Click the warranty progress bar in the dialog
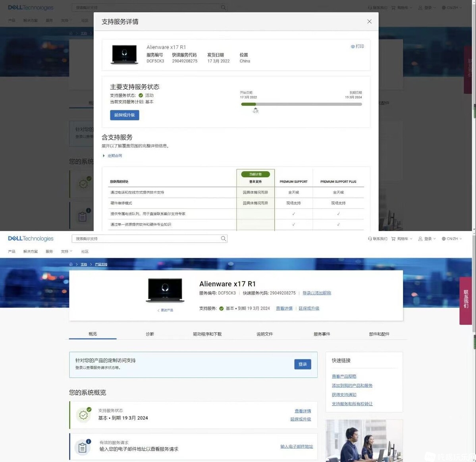 (301, 104)
